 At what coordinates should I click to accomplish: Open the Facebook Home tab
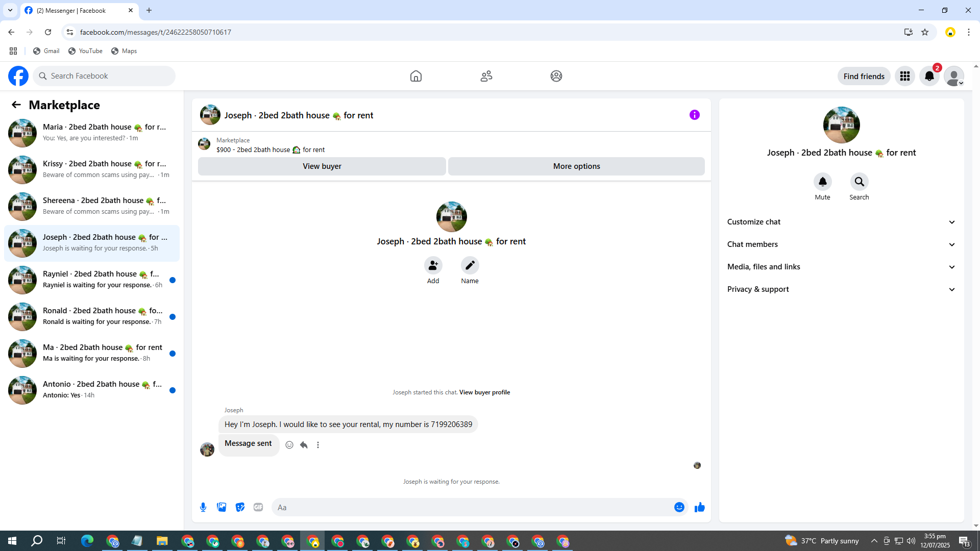[415, 76]
